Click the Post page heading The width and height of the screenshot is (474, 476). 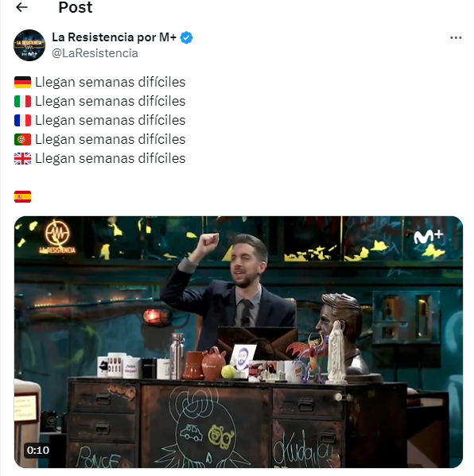coord(76,7)
